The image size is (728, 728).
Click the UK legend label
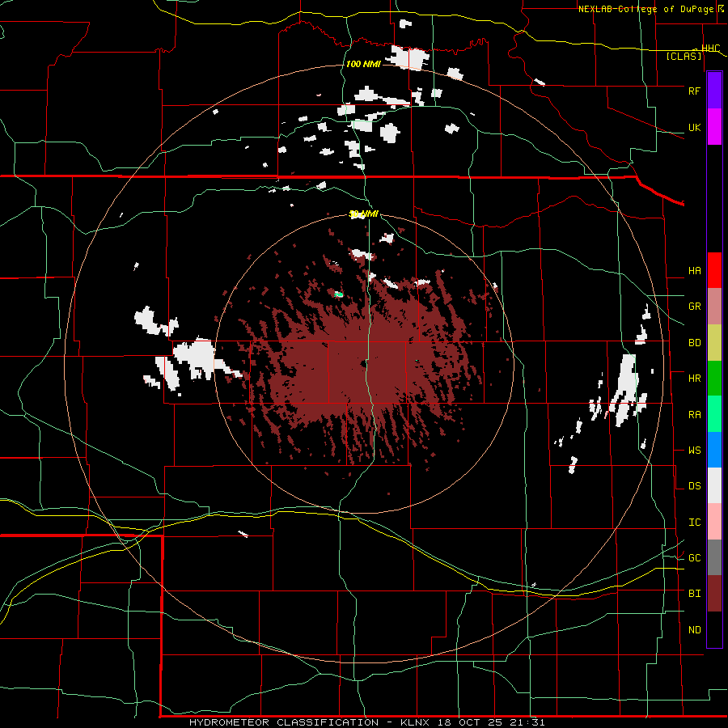point(695,127)
